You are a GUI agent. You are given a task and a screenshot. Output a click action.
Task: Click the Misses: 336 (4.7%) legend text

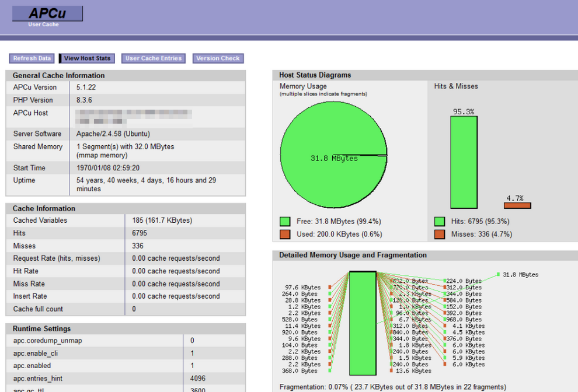coord(482,235)
